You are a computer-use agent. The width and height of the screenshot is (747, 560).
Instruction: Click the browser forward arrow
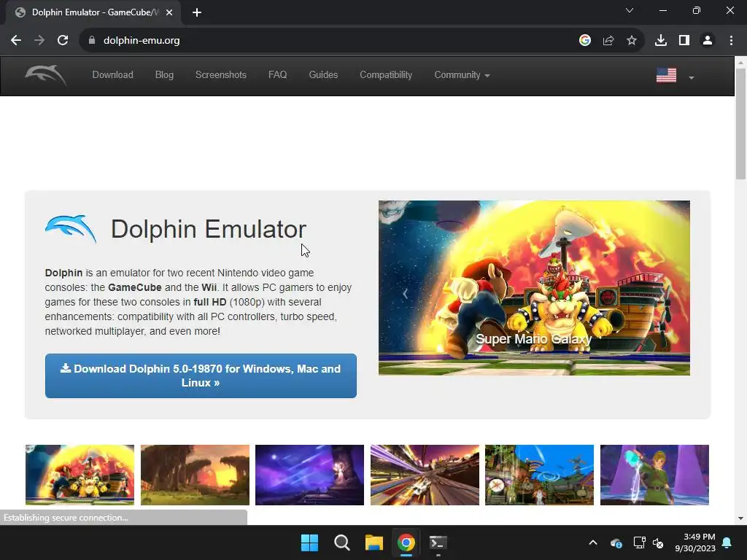pos(39,41)
